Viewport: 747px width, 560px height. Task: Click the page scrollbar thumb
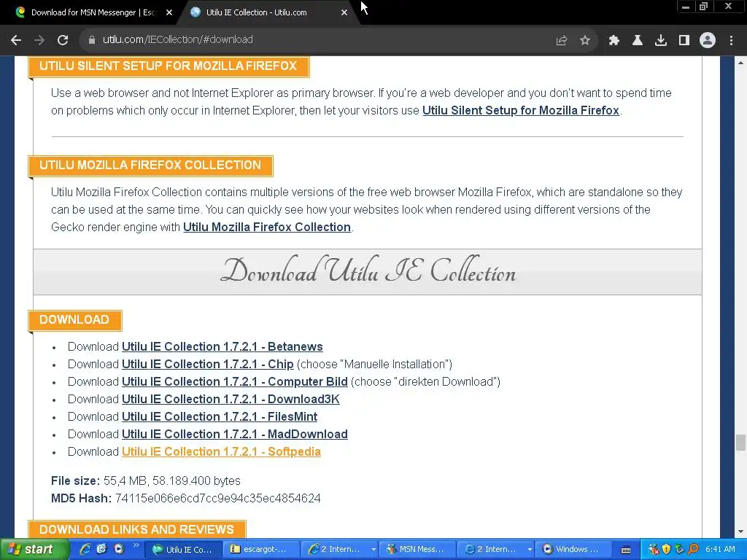tap(740, 443)
